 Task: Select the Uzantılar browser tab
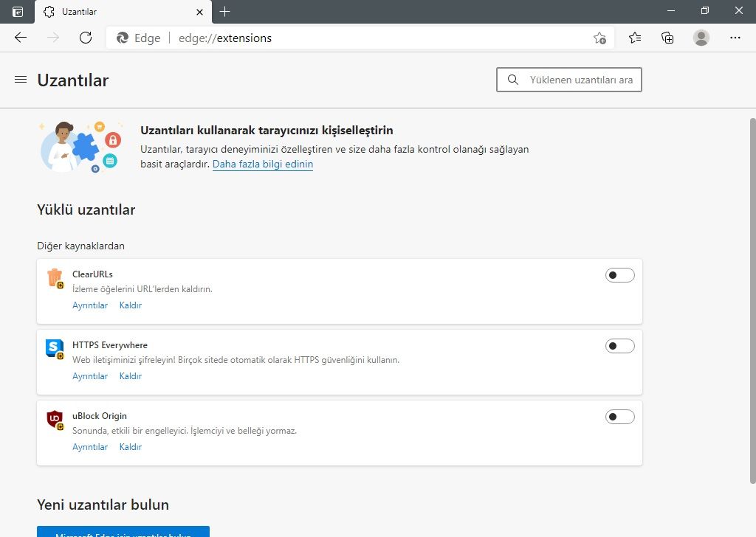[x=123, y=12]
